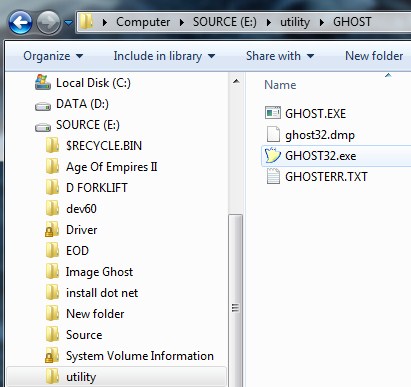Open the Share with menu
Image resolution: width=411 pixels, height=387 pixels.
click(x=280, y=56)
